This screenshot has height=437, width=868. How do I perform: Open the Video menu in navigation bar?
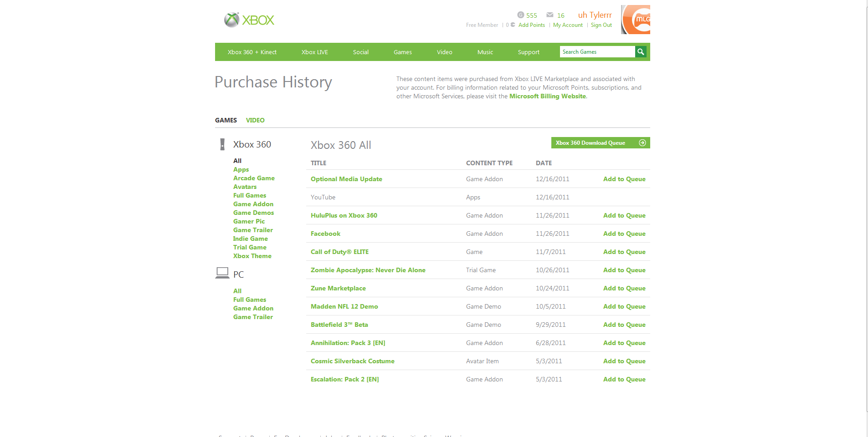445,52
